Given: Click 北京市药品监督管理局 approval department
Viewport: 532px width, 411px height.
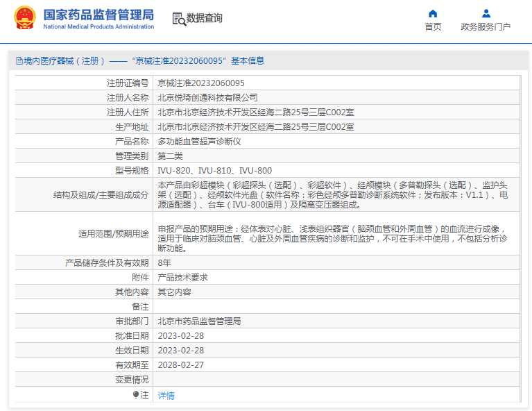Looking at the screenshot, I should click(x=199, y=321).
